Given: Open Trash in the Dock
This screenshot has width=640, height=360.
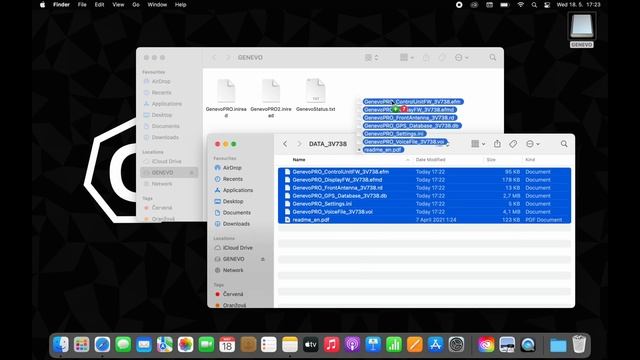Looking at the screenshot, I should 579,344.
